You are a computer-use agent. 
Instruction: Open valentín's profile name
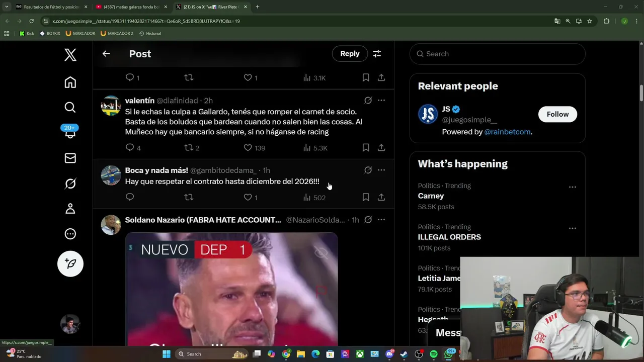click(x=139, y=101)
